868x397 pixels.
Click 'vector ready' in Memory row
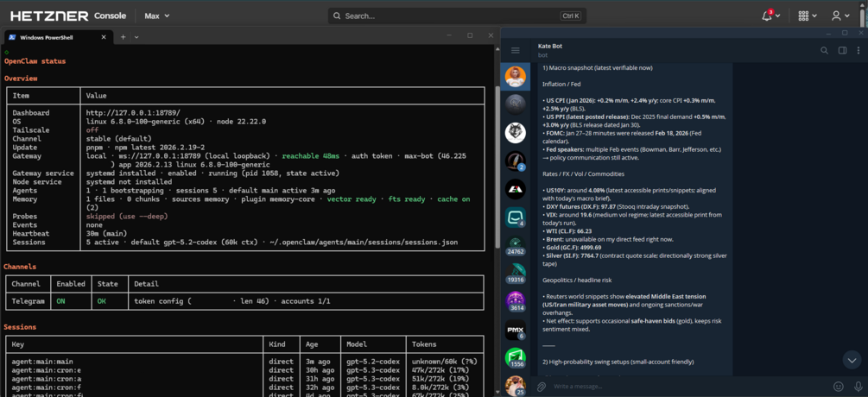coord(352,199)
